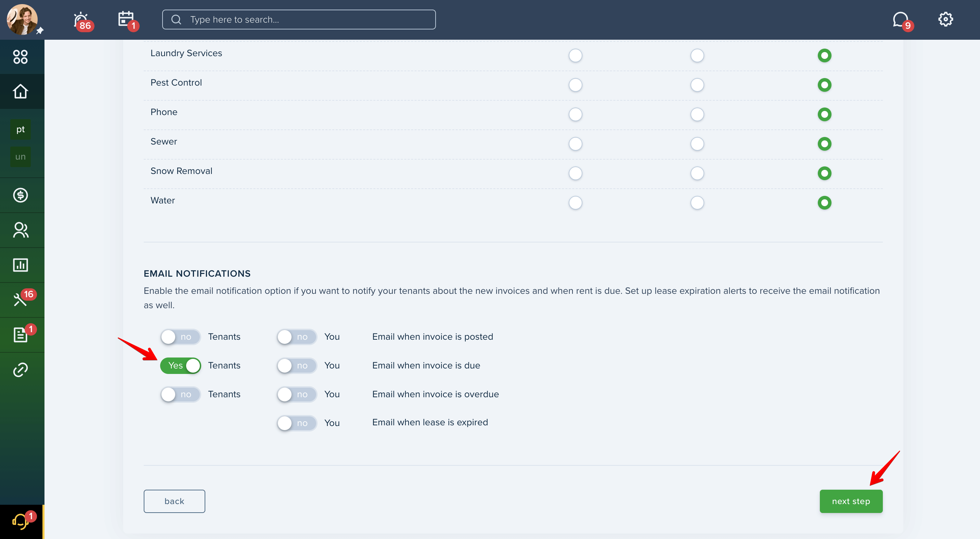This screenshot has width=980, height=539.
Task: Select first radio option for Snow Removal
Action: click(x=575, y=173)
